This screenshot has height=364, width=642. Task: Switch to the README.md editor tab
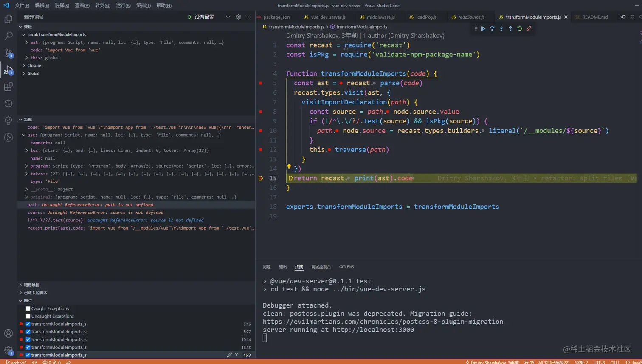coord(595,17)
